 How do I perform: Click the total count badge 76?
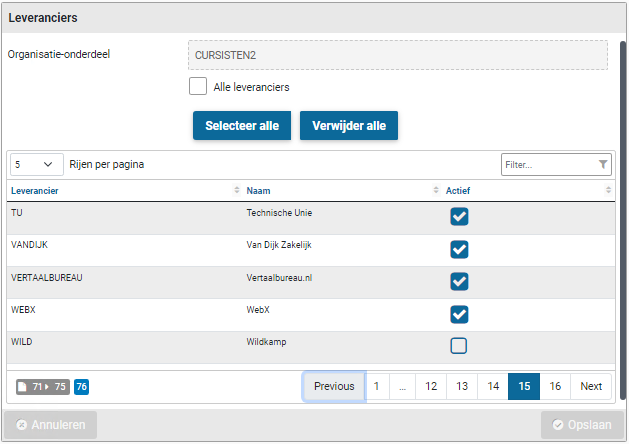click(81, 387)
